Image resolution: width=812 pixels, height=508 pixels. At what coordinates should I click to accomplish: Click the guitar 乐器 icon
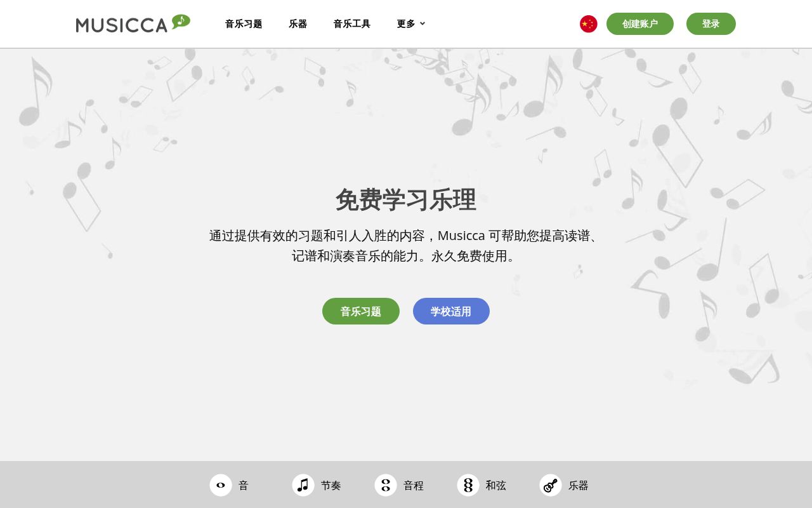551,485
